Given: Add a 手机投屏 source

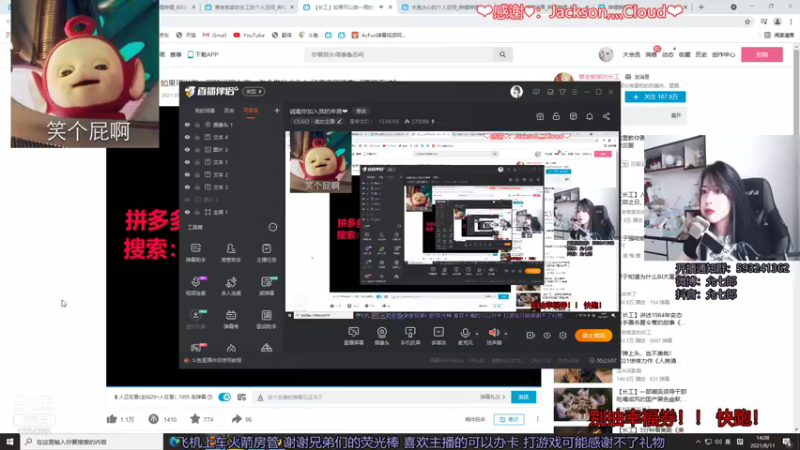Looking at the screenshot, I should click(410, 336).
